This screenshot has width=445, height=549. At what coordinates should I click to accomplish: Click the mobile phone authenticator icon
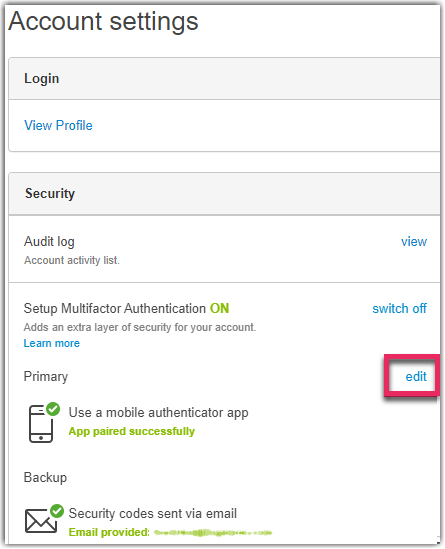(41, 424)
